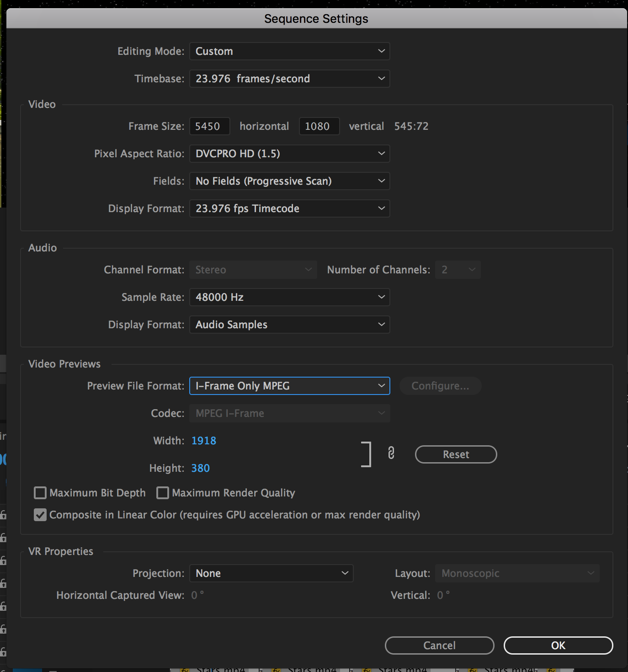The height and width of the screenshot is (672, 628).
Task: Confirm the settings with OK
Action: (x=558, y=645)
